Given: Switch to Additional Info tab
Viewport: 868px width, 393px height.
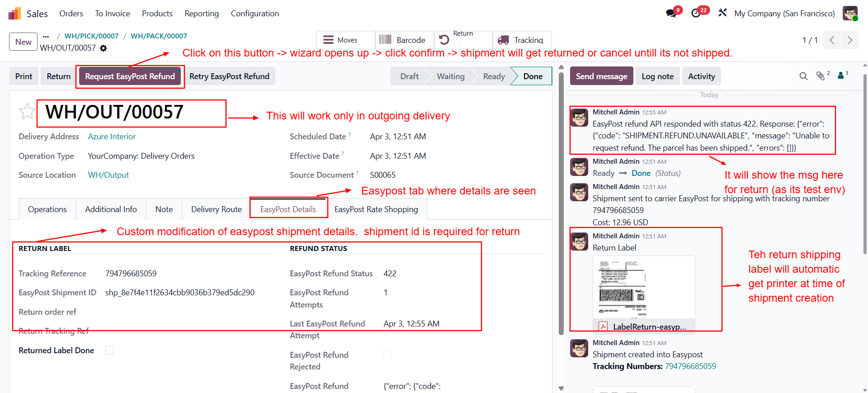Looking at the screenshot, I should [111, 209].
